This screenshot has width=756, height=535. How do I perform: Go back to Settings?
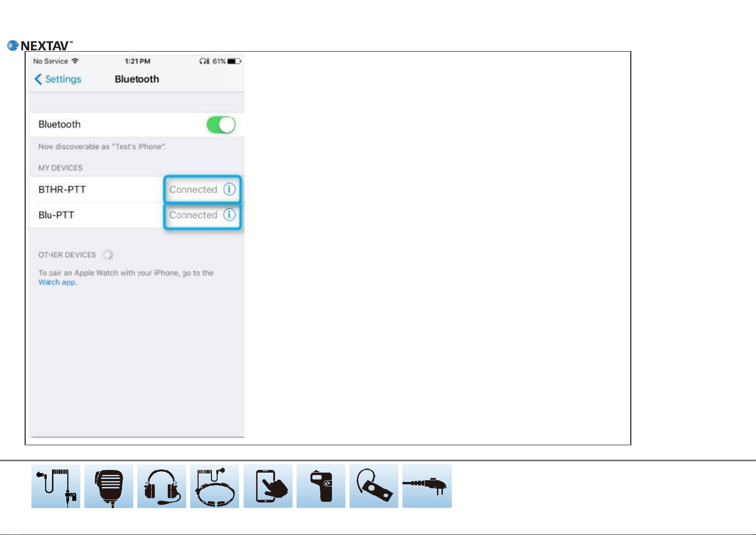click(58, 79)
